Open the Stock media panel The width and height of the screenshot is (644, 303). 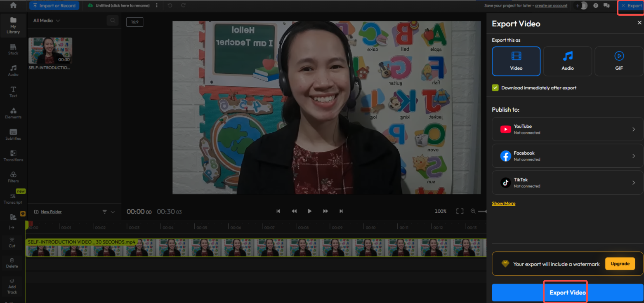(x=13, y=49)
